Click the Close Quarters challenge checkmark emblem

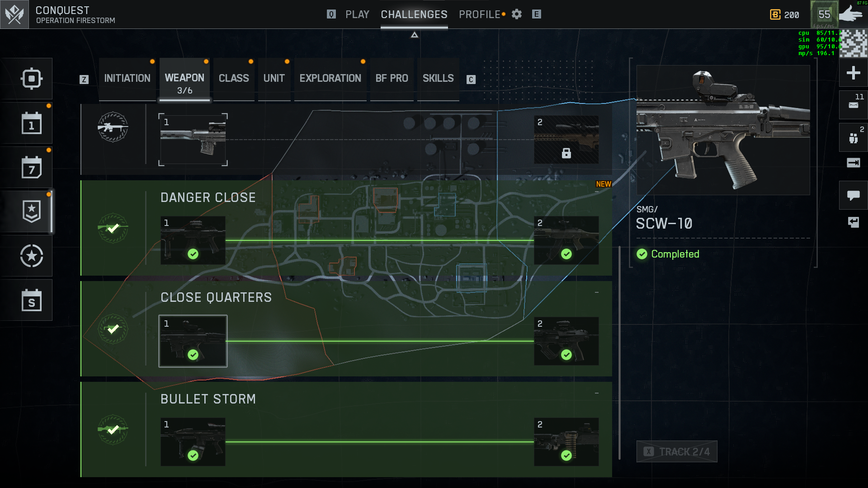click(x=113, y=329)
